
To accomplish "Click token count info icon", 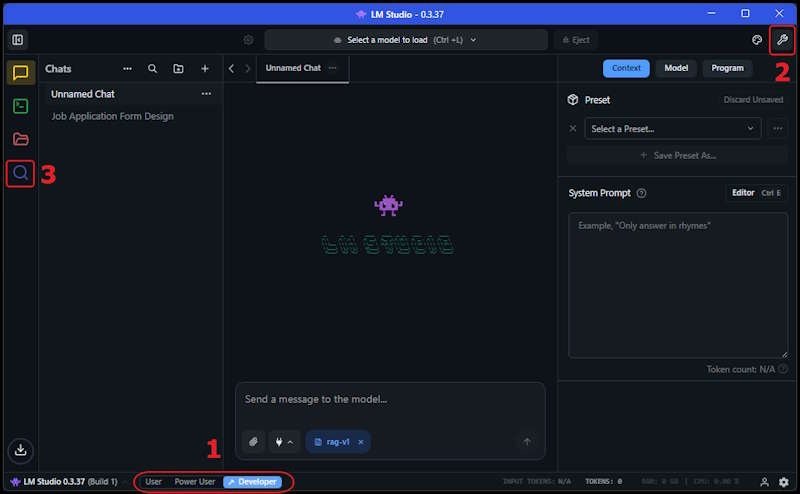I will 783,368.
